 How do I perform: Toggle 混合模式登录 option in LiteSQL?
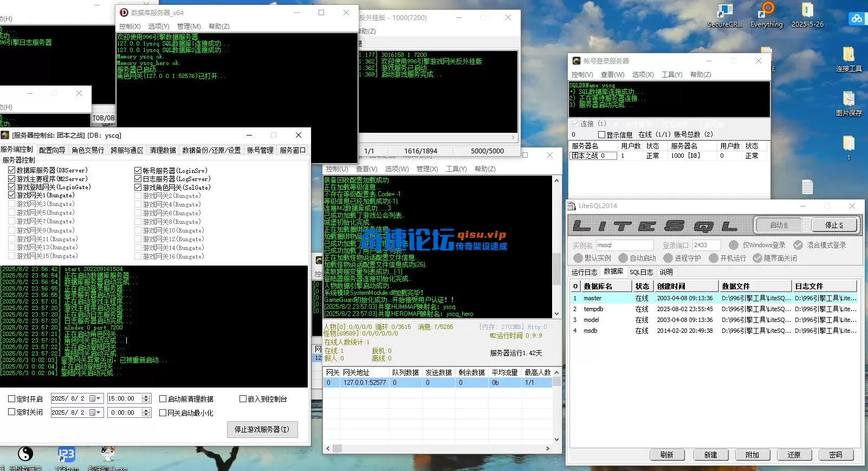pos(798,245)
